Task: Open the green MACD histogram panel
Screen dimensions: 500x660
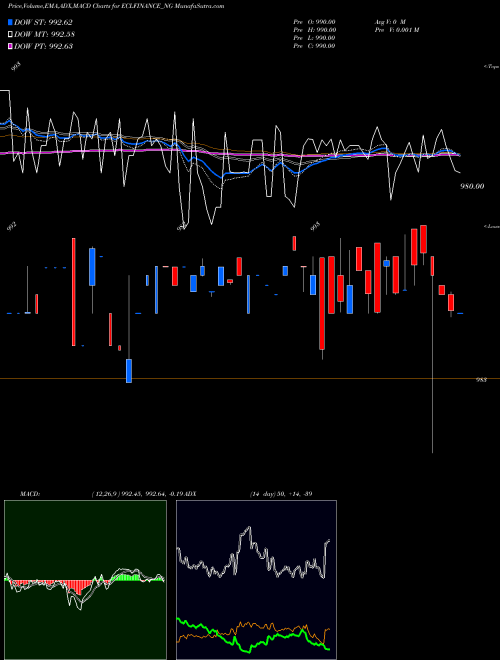Action: coord(85,580)
